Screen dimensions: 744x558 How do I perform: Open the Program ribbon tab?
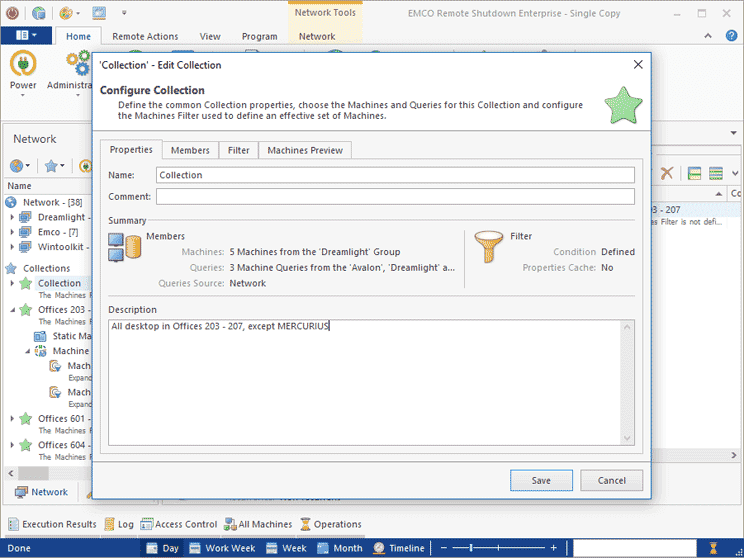(260, 36)
